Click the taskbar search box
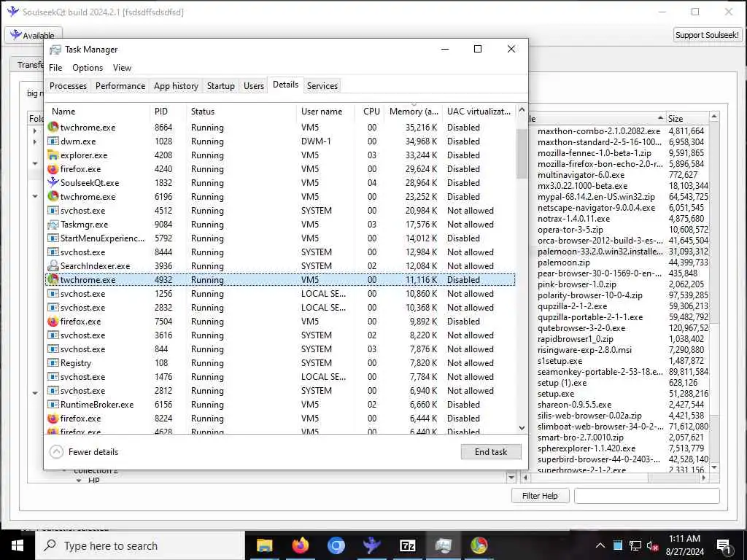This screenshot has height=560, width=747. coord(140,545)
